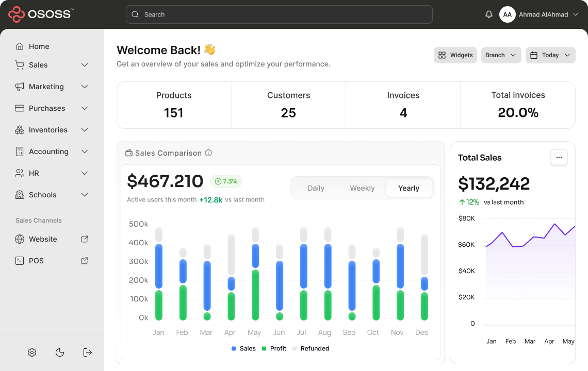
Task: Click the Widgets button
Action: [x=455, y=55]
